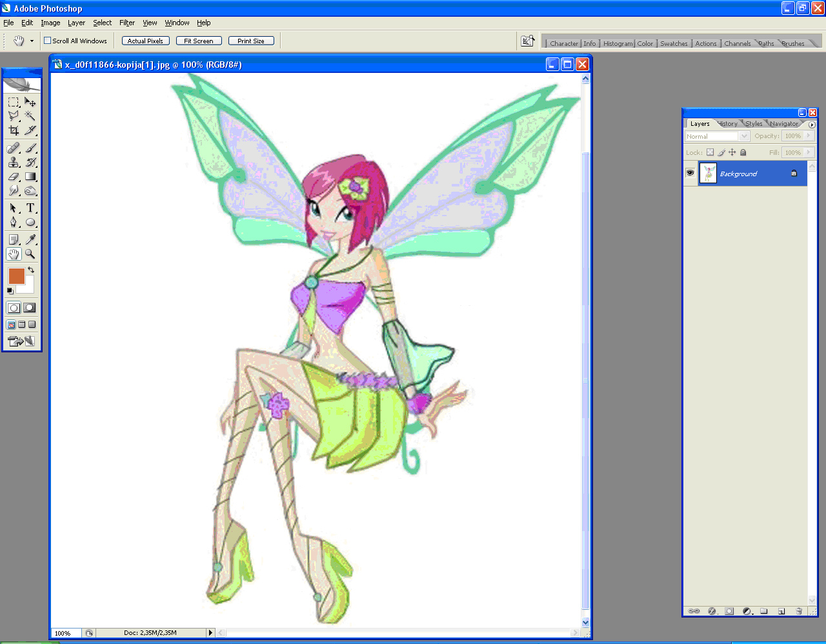Hide the Background layer eye icon
The height and width of the screenshot is (644, 826).
coord(690,173)
